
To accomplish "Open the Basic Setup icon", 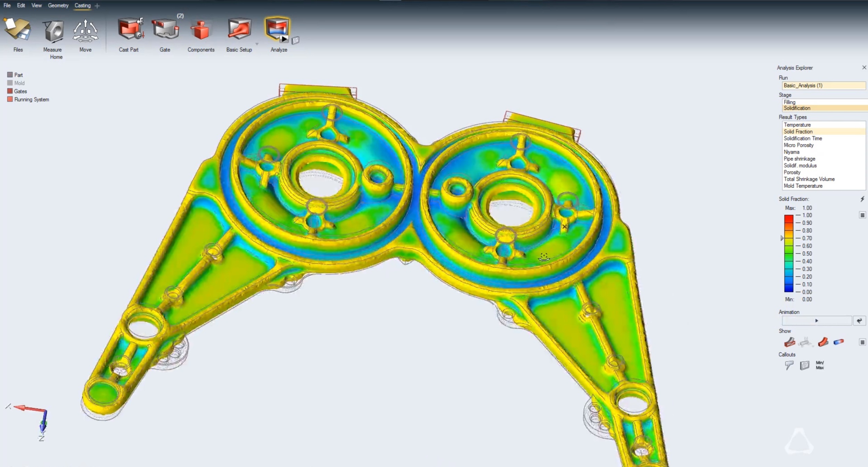I will click(239, 29).
